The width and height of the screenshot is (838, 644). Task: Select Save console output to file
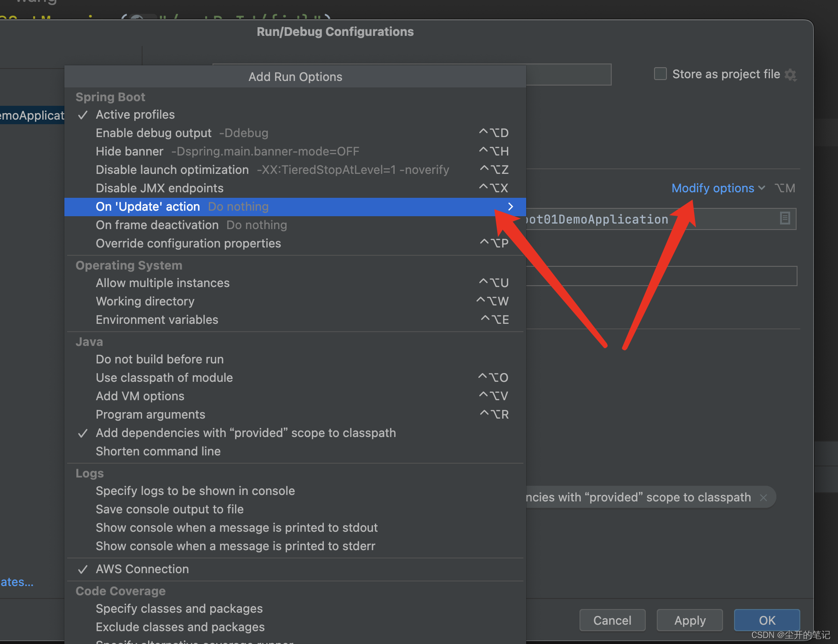[x=295, y=509]
